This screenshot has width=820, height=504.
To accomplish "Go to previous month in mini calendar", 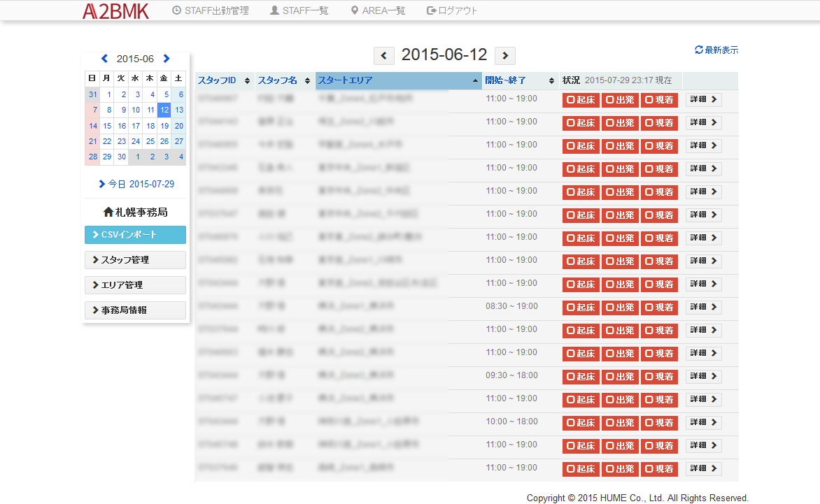I will point(105,59).
